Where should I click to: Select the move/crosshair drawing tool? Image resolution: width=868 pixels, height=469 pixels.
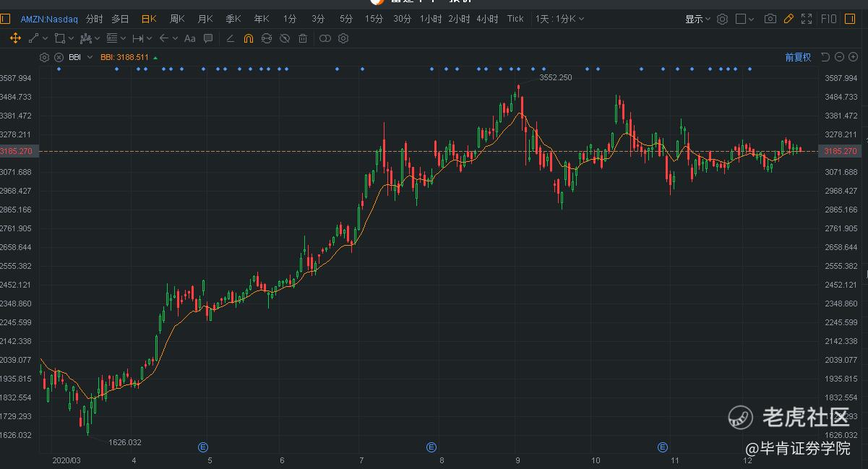[14, 38]
